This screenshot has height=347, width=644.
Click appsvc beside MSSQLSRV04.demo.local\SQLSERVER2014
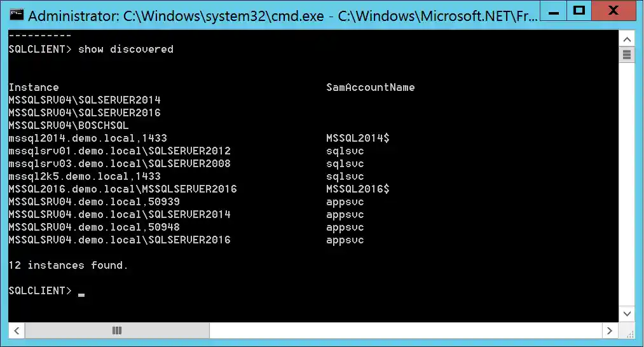click(x=345, y=215)
